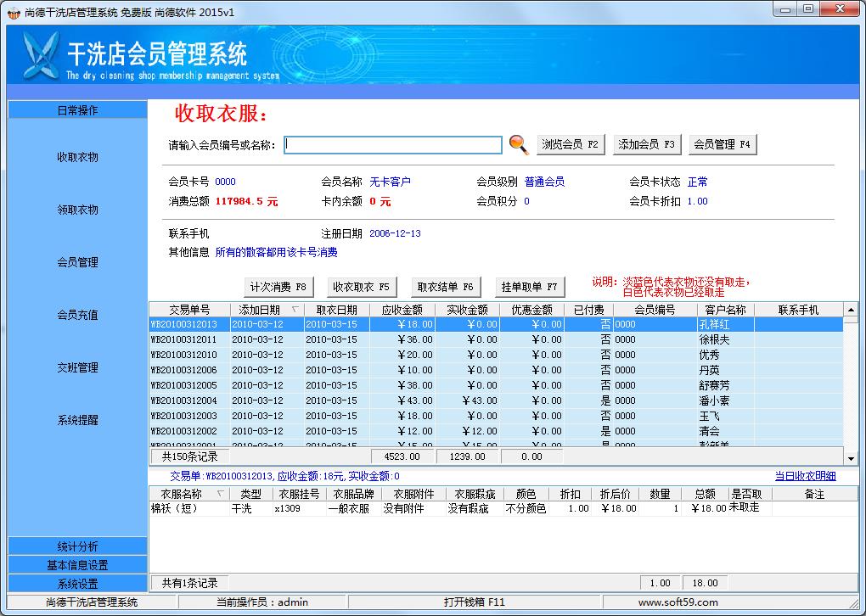This screenshot has width=866, height=616.
Task: Sort by the 实收金额 column header
Action: [467, 310]
